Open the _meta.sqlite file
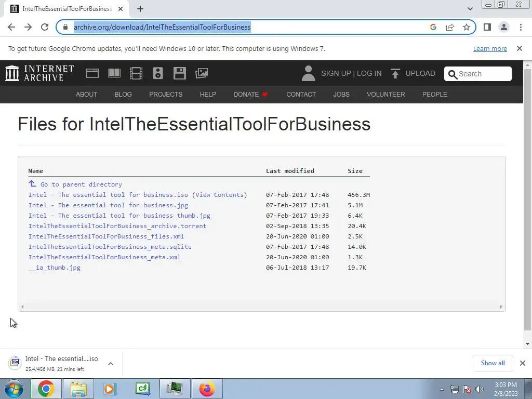 coord(110,247)
